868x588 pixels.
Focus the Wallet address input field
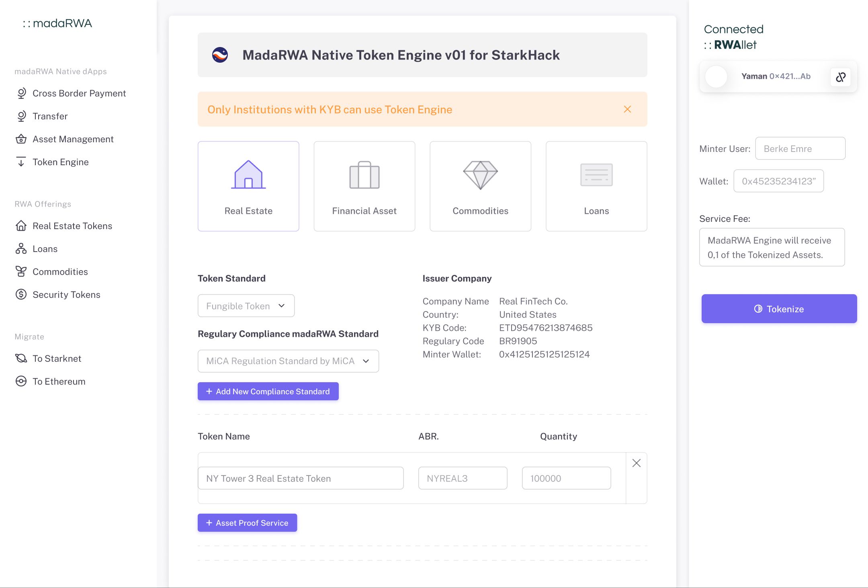[778, 181]
